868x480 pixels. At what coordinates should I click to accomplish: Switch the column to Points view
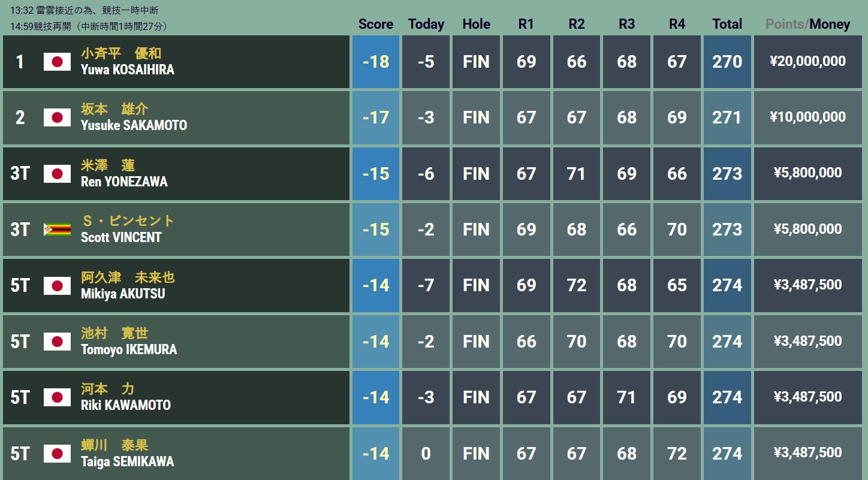coord(785,25)
